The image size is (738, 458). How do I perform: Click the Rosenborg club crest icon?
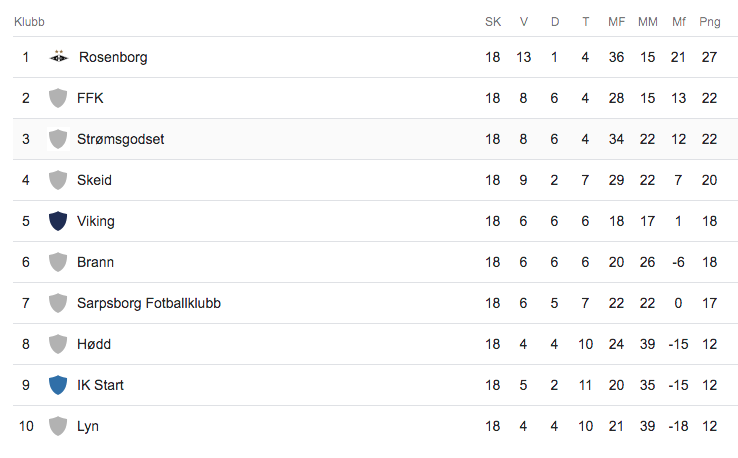click(59, 56)
